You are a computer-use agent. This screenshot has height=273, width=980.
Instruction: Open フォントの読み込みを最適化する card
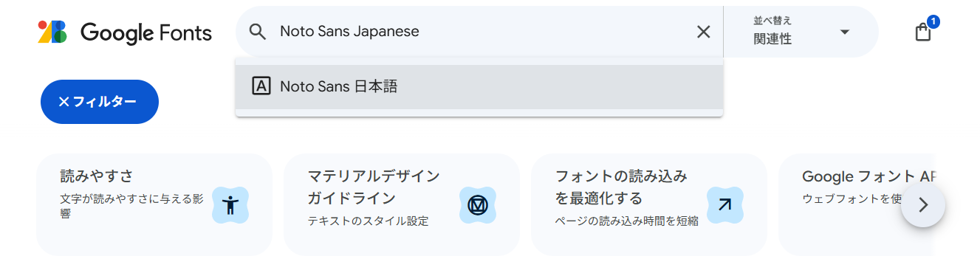649,205
